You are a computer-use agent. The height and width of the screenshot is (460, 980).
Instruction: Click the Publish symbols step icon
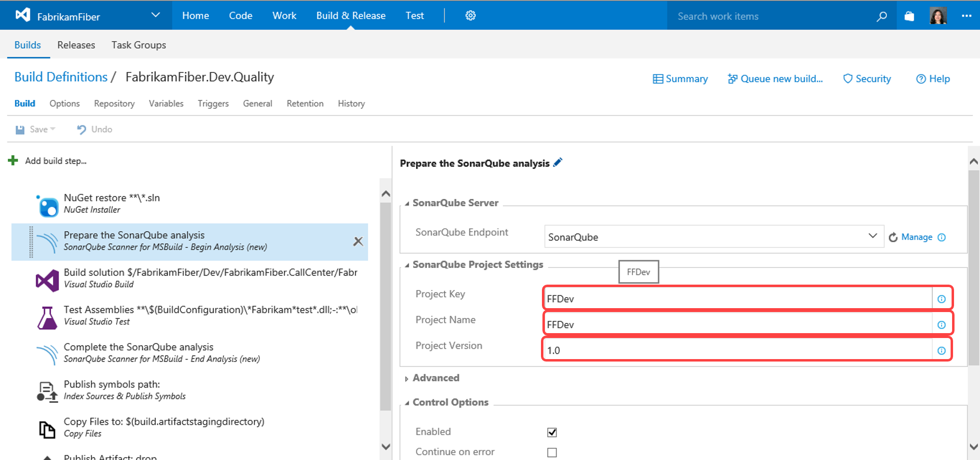point(48,392)
